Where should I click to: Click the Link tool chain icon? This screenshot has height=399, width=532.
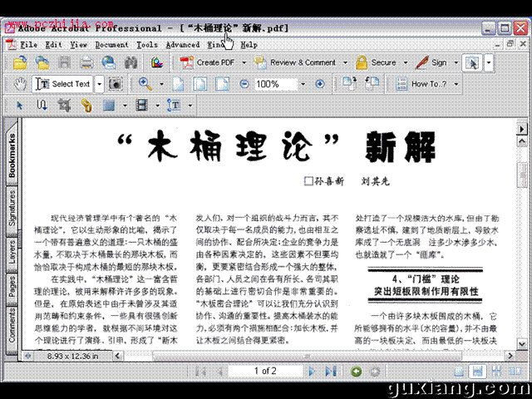point(86,106)
